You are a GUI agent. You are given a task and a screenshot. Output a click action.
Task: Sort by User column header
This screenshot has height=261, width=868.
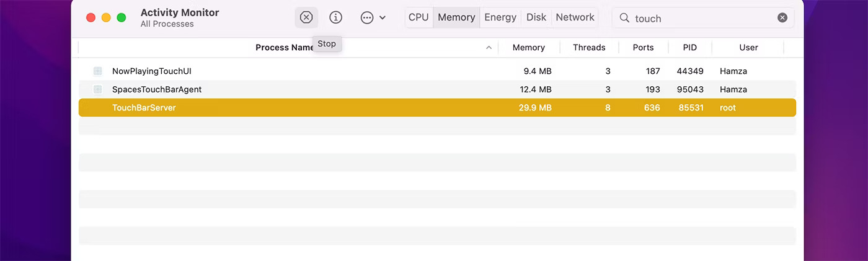tap(748, 47)
